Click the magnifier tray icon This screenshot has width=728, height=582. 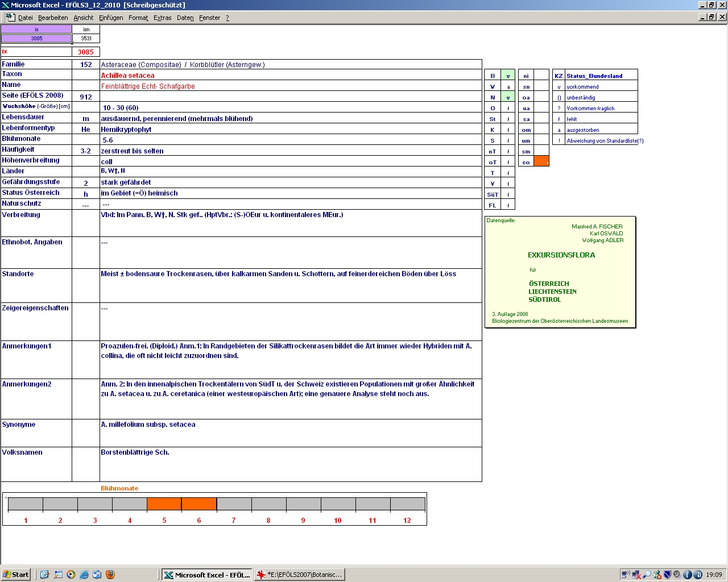[647, 575]
